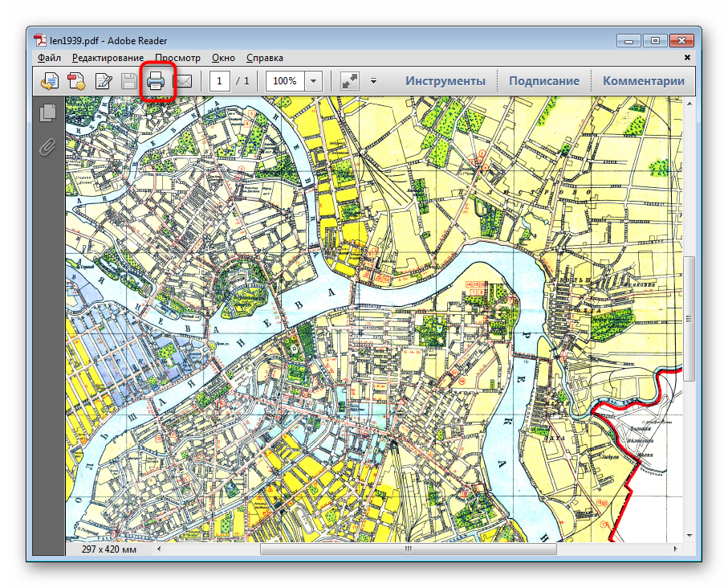The height and width of the screenshot is (588, 728).
Task: Click the Print file icon
Action: pyautogui.click(x=157, y=81)
